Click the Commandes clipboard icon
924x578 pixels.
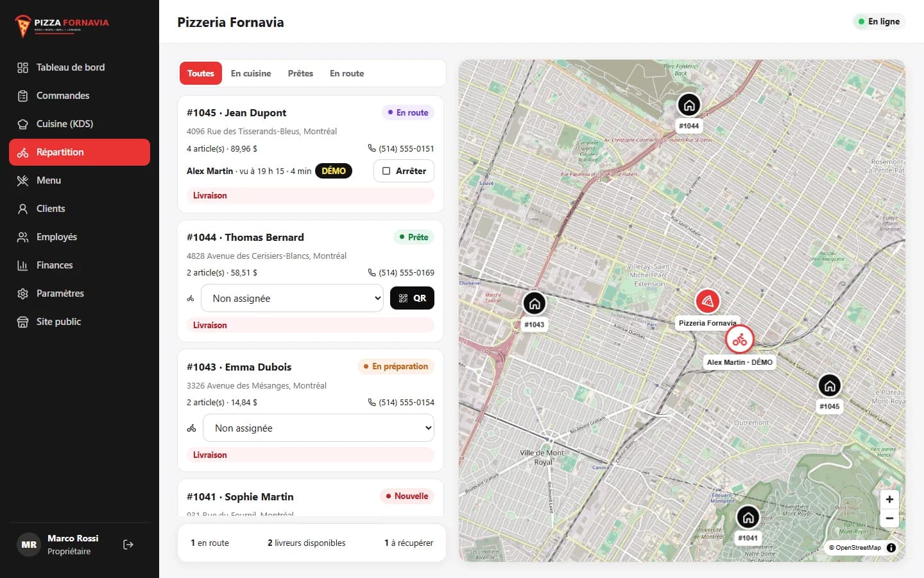coord(22,96)
